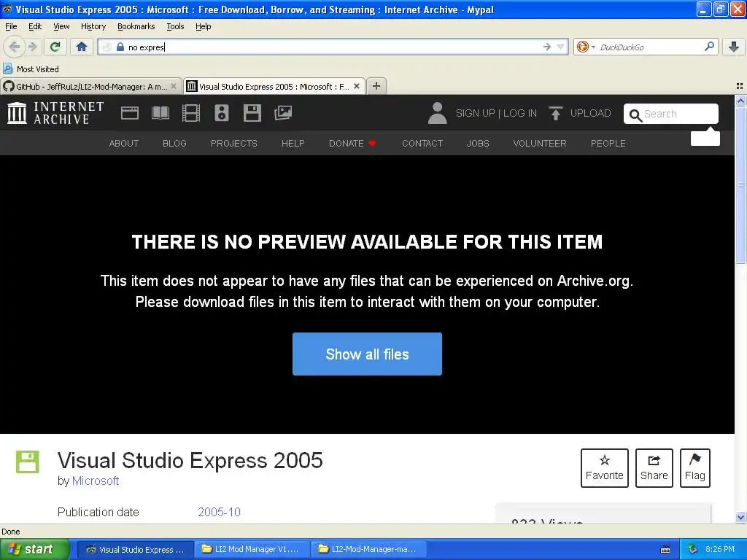Open the CONTACT nav link
This screenshot has width=747, height=560.
click(422, 144)
